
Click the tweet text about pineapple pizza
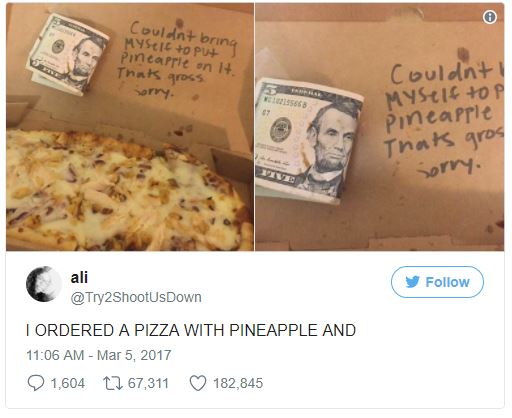(x=191, y=330)
